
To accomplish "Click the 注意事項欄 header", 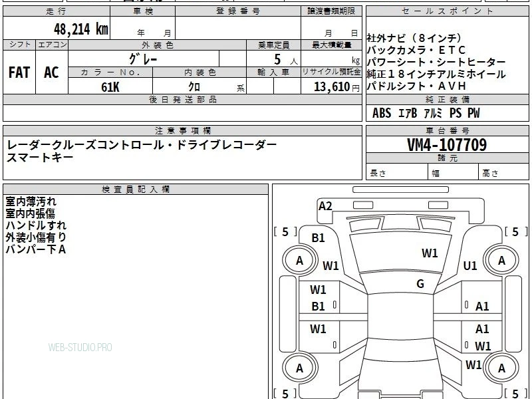I will [x=182, y=131].
